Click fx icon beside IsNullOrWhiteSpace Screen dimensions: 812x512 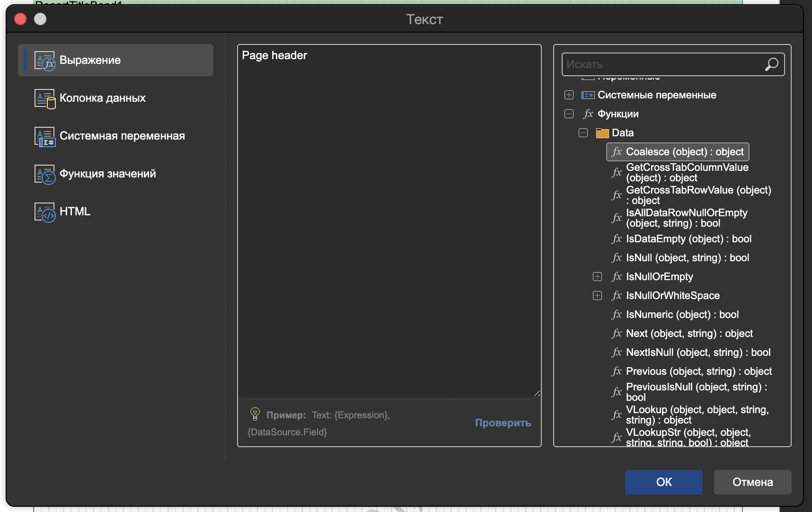[x=617, y=296]
